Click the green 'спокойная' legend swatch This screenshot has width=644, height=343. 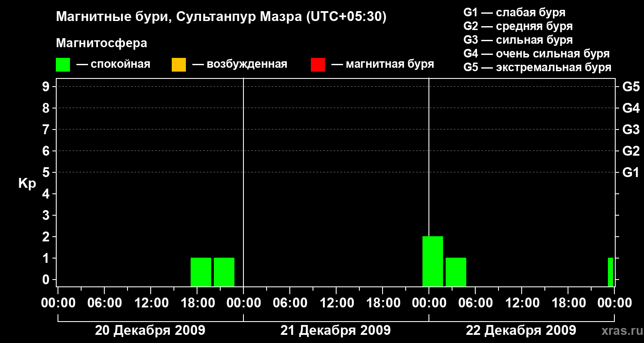pos(63,64)
